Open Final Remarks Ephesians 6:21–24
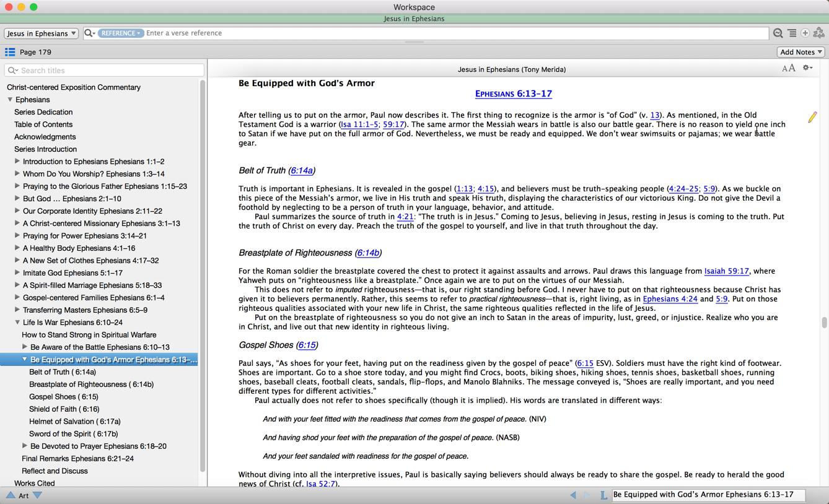Viewport: 829px width, 504px height. click(78, 459)
